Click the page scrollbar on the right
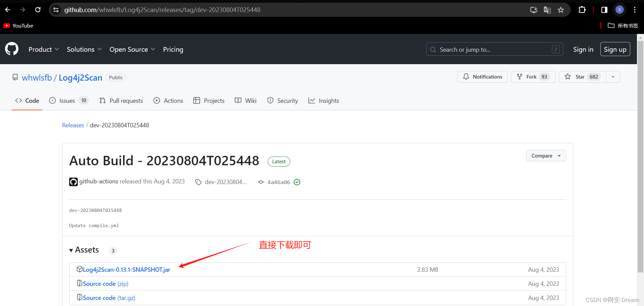 [x=640, y=151]
